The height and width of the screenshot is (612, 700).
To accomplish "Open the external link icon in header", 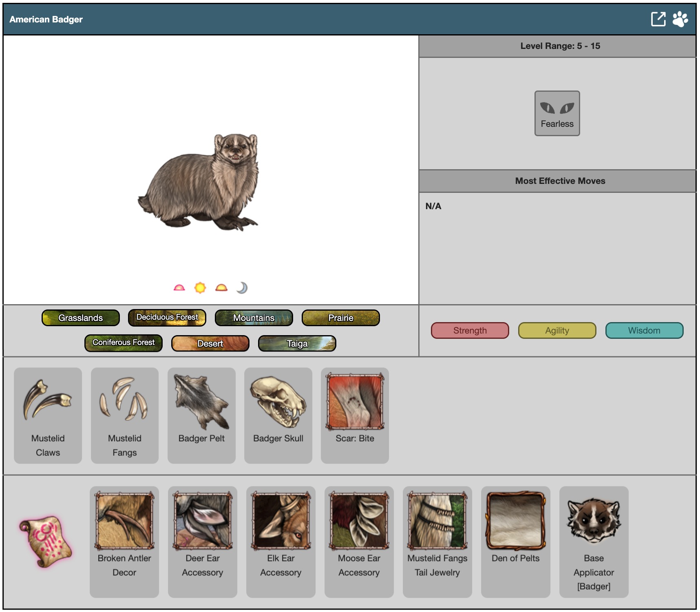I will pos(658,19).
